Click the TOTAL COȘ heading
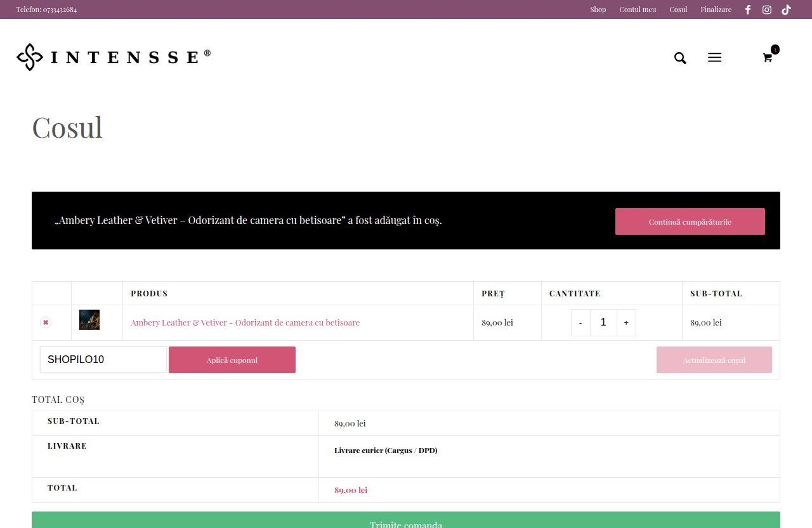Viewport: 812px width, 528px height. [x=58, y=400]
